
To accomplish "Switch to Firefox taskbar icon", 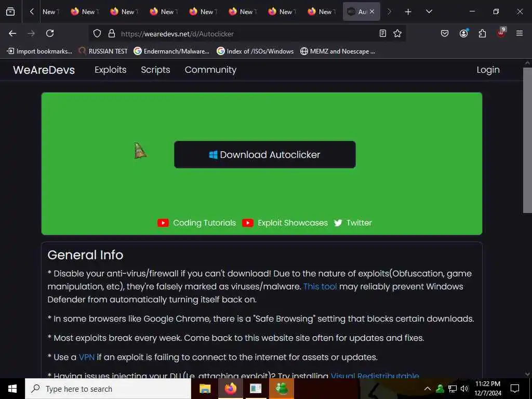I will (230, 389).
